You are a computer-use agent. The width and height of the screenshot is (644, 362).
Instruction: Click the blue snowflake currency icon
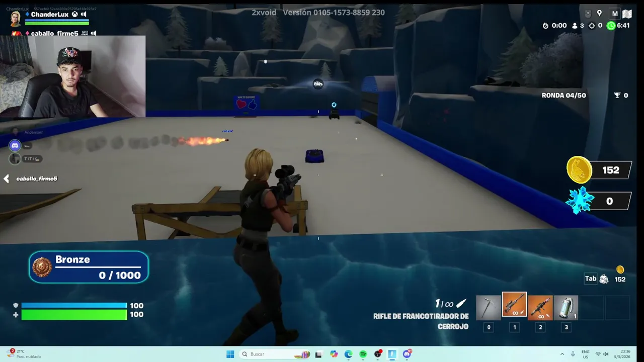[579, 200]
